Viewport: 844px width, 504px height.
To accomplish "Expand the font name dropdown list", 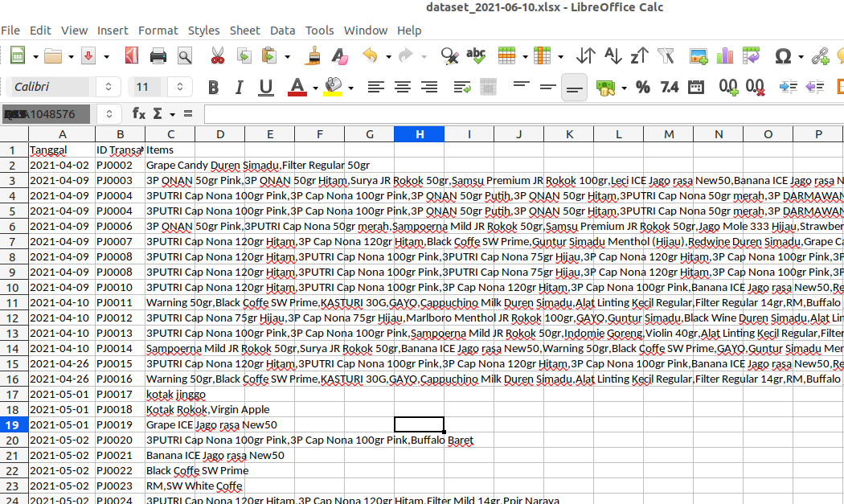I will click(x=109, y=87).
